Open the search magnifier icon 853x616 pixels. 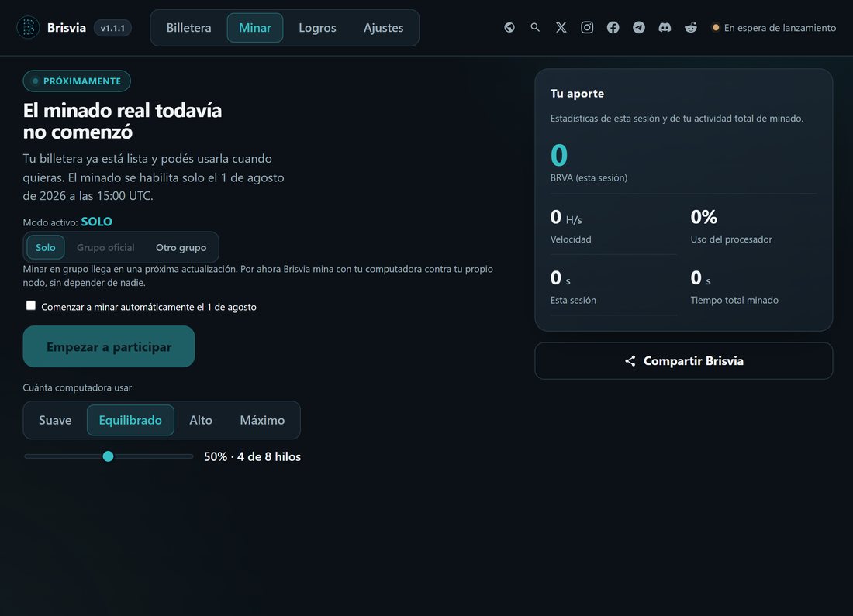(535, 27)
